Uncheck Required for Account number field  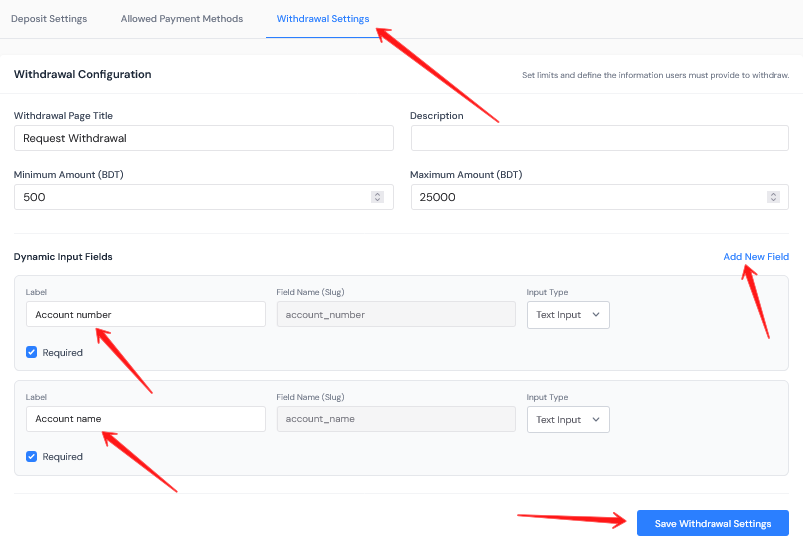(32, 352)
